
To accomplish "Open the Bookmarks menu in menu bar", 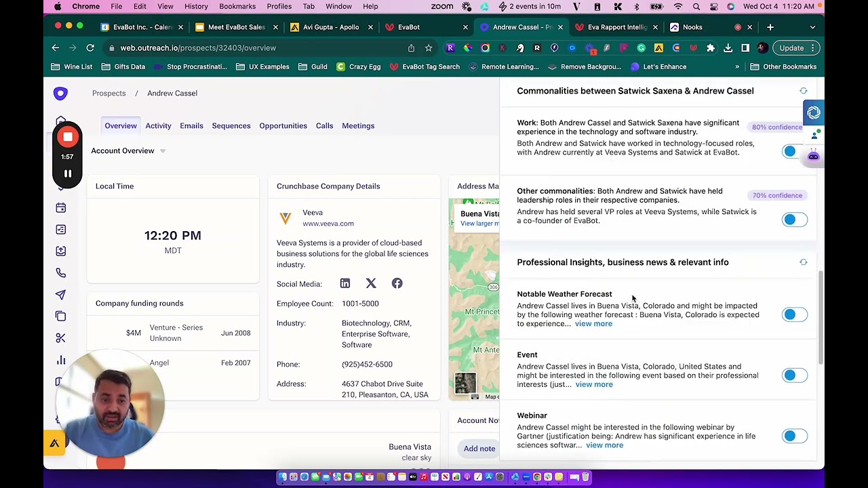I will pos(237,6).
